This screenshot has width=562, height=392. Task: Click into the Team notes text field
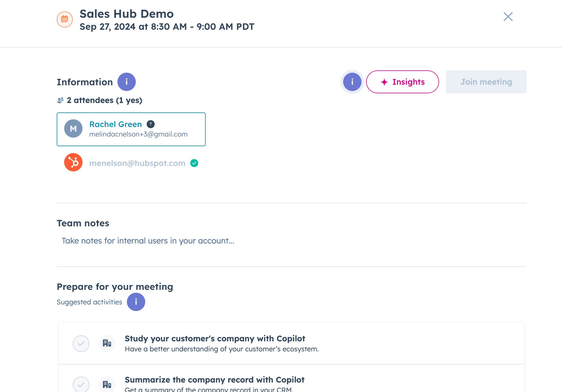pyautogui.click(x=148, y=241)
